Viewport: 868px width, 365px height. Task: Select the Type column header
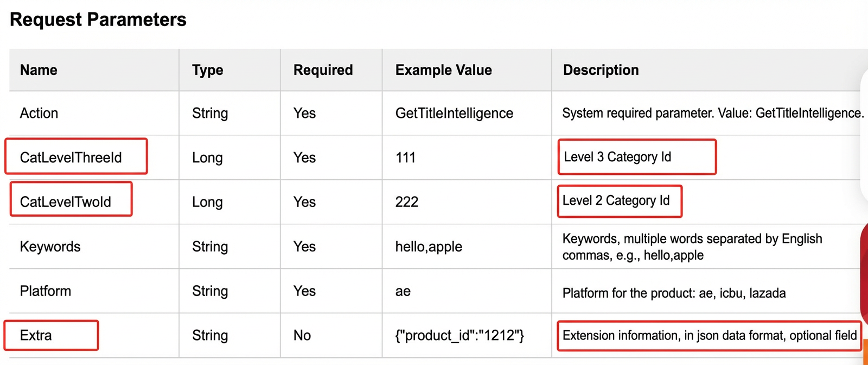(x=207, y=70)
